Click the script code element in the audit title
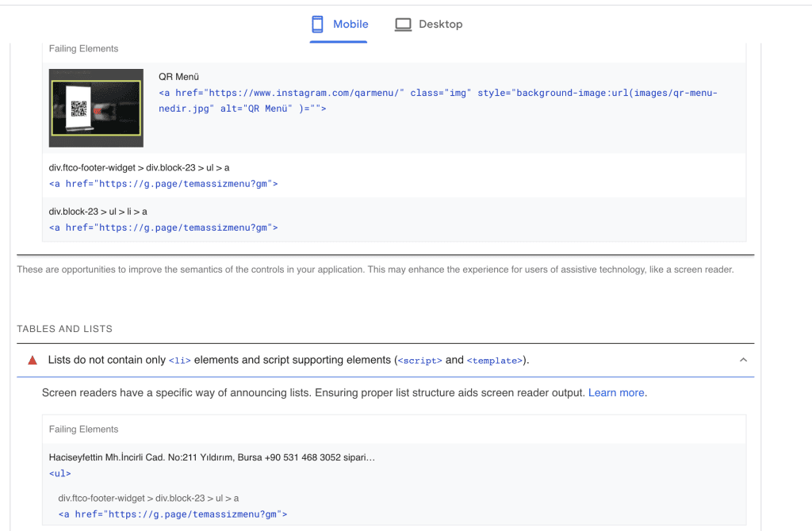The image size is (812, 531). coord(419,360)
